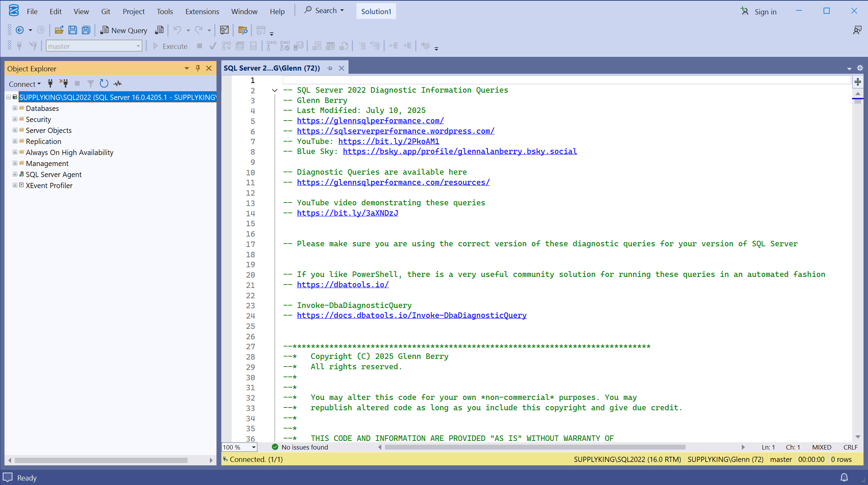Toggle auto-hide pin on Object Explorer
This screenshot has width=868, height=485.
click(x=198, y=68)
